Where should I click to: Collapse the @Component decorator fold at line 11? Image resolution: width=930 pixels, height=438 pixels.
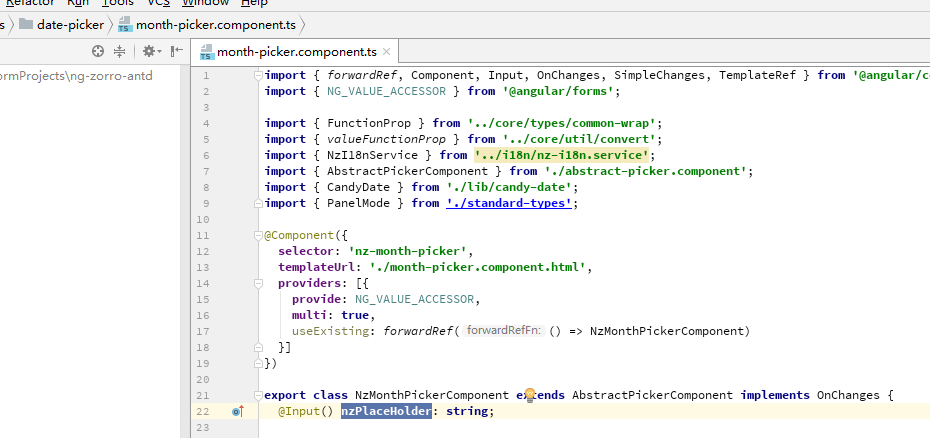[258, 236]
